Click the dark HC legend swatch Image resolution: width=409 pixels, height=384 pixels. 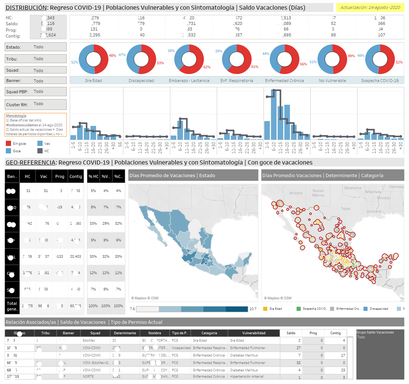(x=40, y=151)
